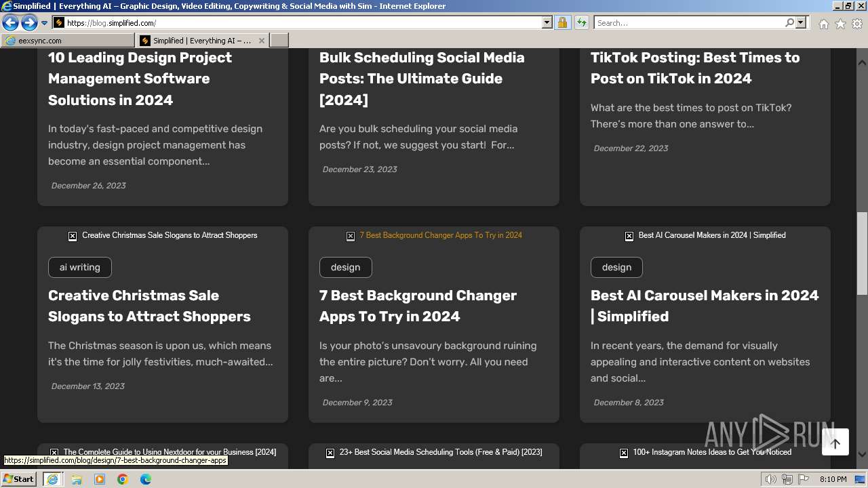Open Creative Christmas Sale Slogans heading

[149, 306]
